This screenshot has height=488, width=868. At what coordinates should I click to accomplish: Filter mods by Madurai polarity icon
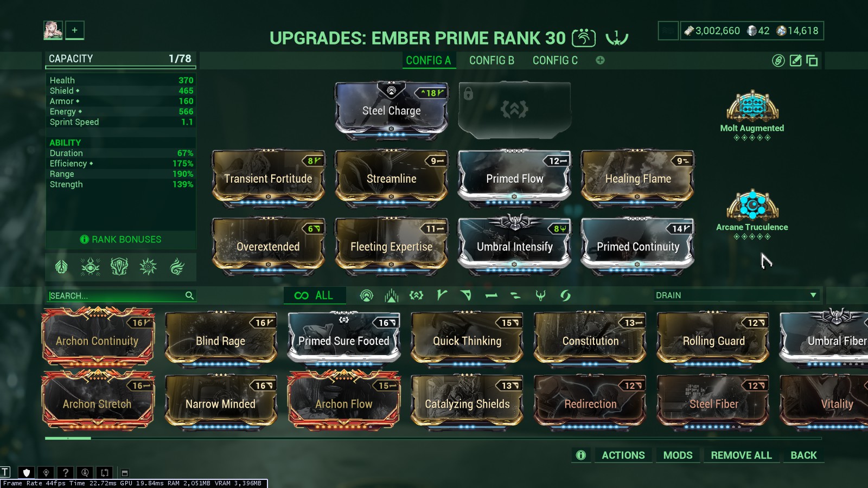coord(442,296)
